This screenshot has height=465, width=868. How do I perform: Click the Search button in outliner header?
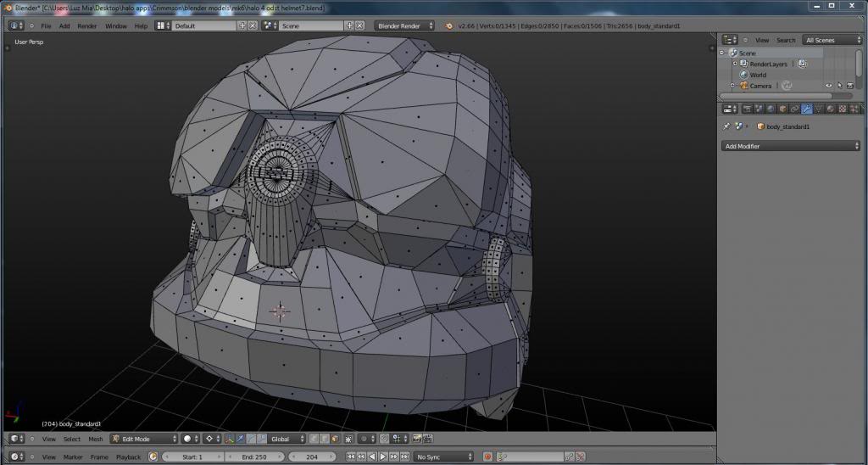click(786, 40)
